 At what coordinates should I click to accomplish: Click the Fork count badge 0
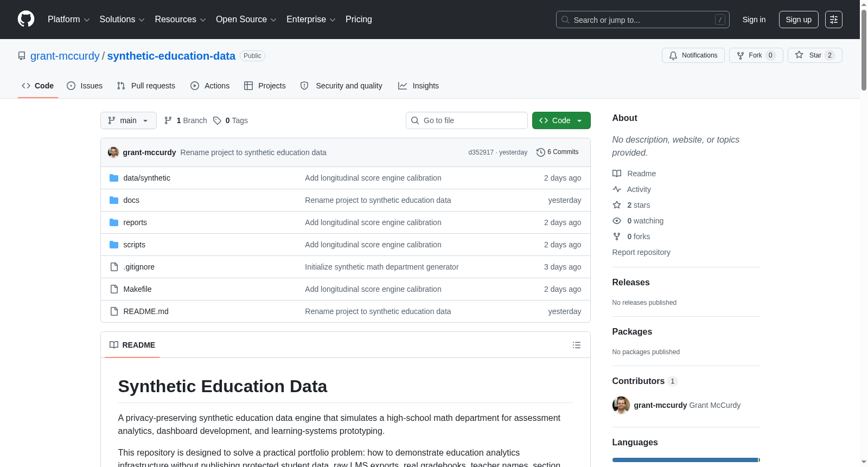click(x=770, y=55)
